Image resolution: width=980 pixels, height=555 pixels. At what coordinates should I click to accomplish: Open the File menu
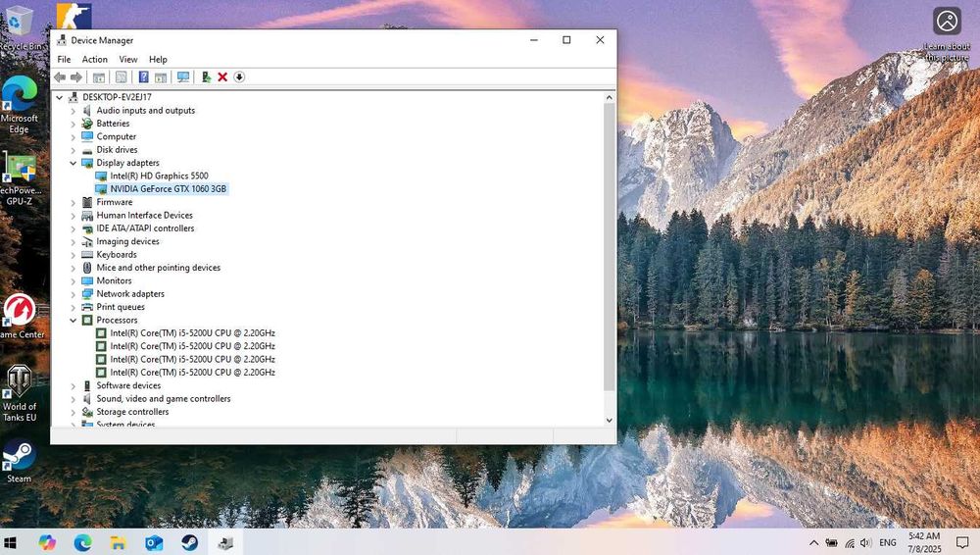64,60
